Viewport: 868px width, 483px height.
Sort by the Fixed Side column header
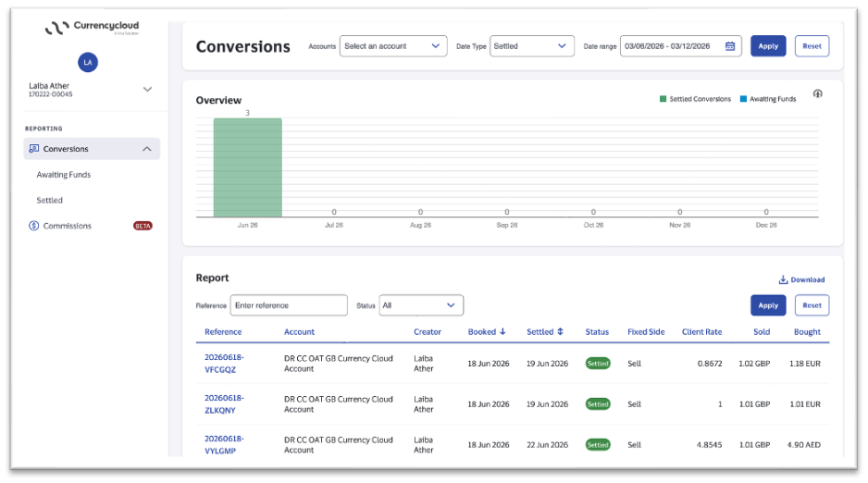646,332
